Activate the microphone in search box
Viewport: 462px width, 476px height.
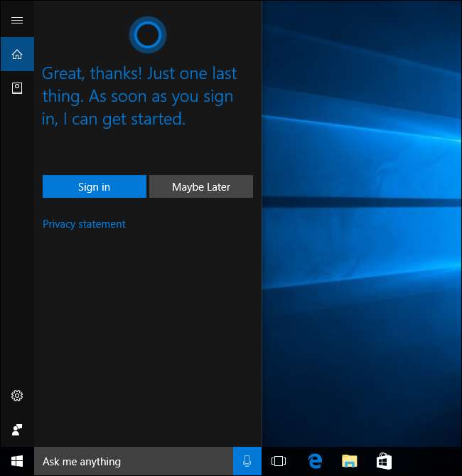[247, 461]
